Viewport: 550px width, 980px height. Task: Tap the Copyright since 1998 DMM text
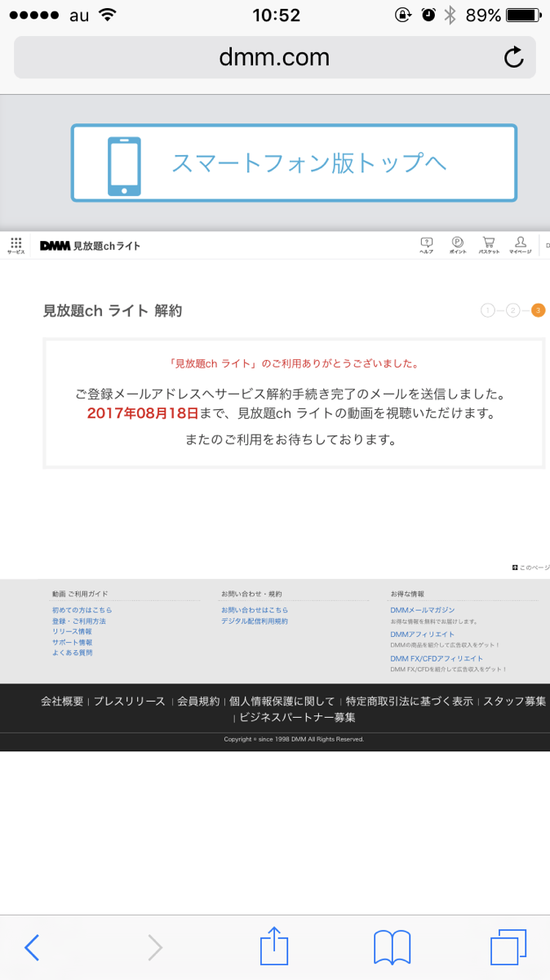(x=294, y=739)
